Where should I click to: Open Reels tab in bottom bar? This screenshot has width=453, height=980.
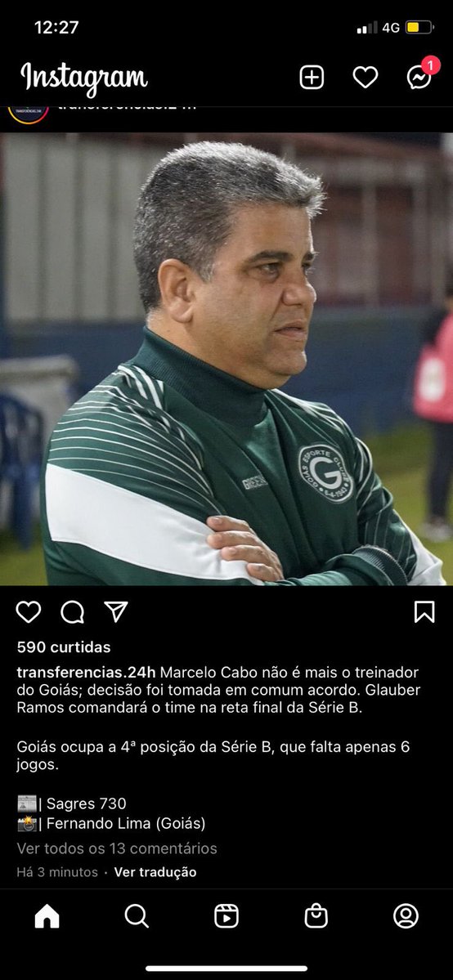coord(226,916)
